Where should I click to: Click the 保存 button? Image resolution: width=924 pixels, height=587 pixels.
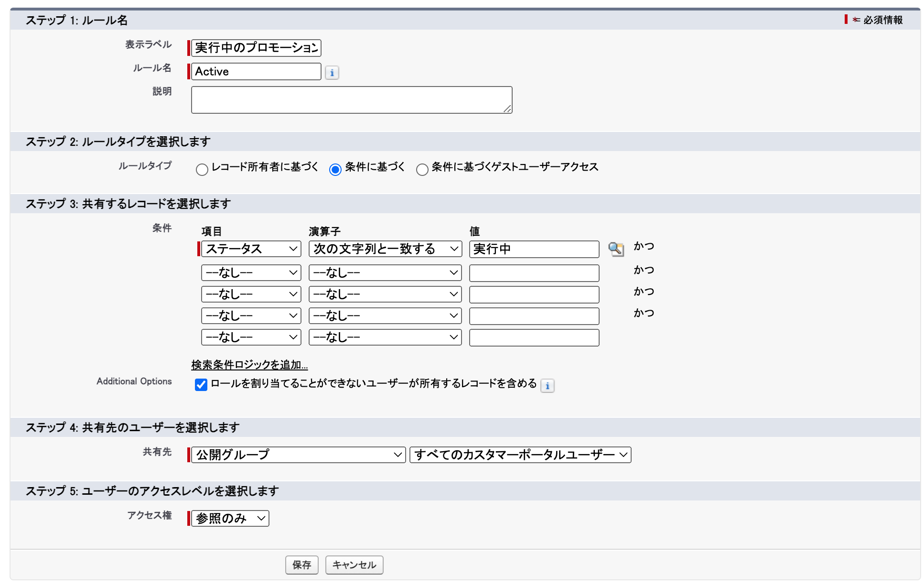[x=302, y=565]
